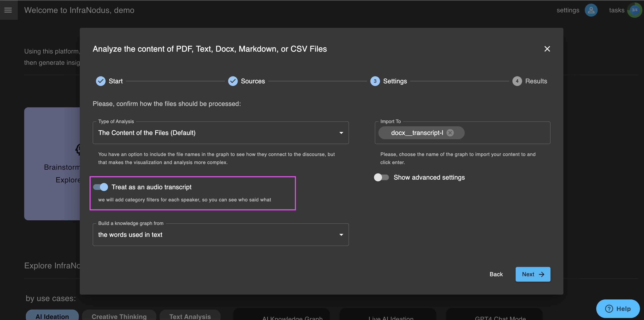Enable Show advanced settings switch

(x=381, y=177)
